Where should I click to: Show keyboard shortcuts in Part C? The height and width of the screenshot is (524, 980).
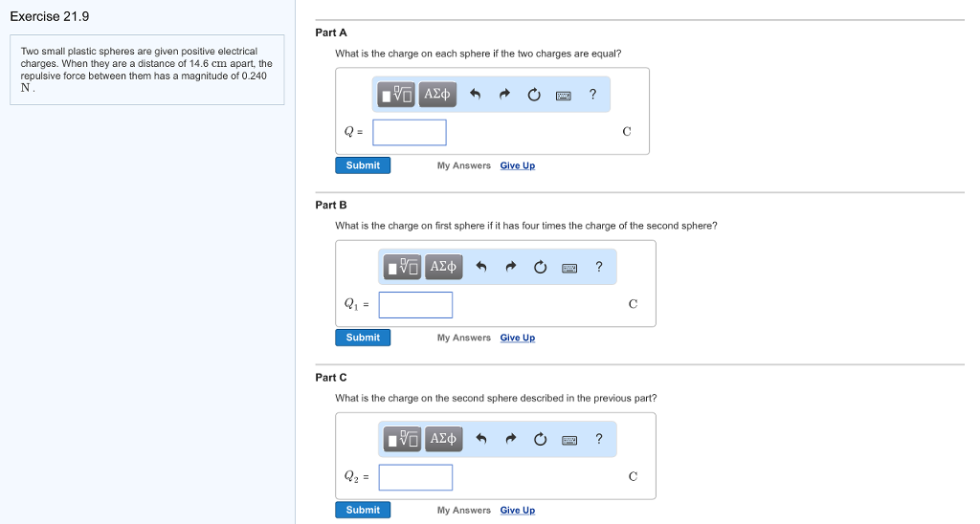pos(569,439)
